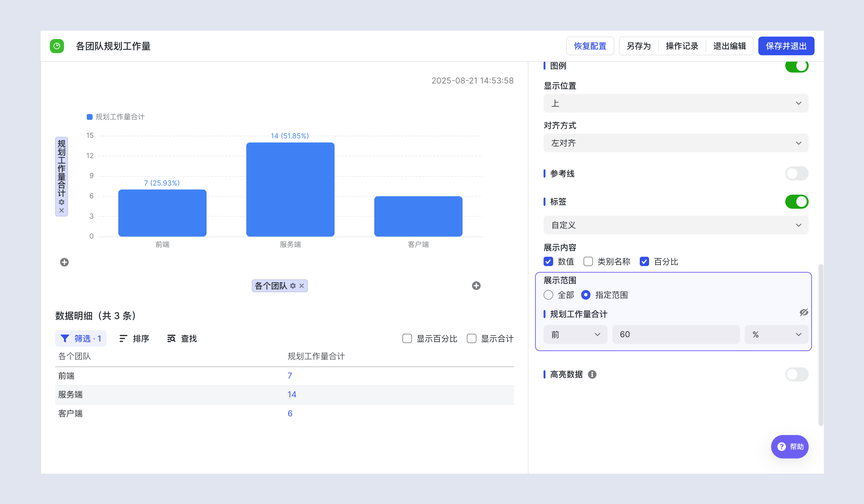The image size is (864, 504).
Task: Open the 筛选 filter tool
Action: click(x=81, y=338)
